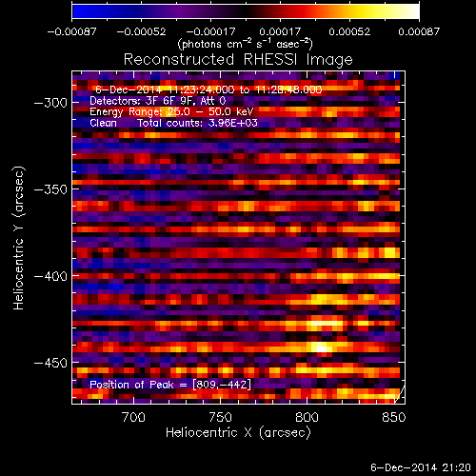476x476 pixels.
Task: Click the '6-Dec-2014 21:20' timestamp
Action: click(421, 467)
